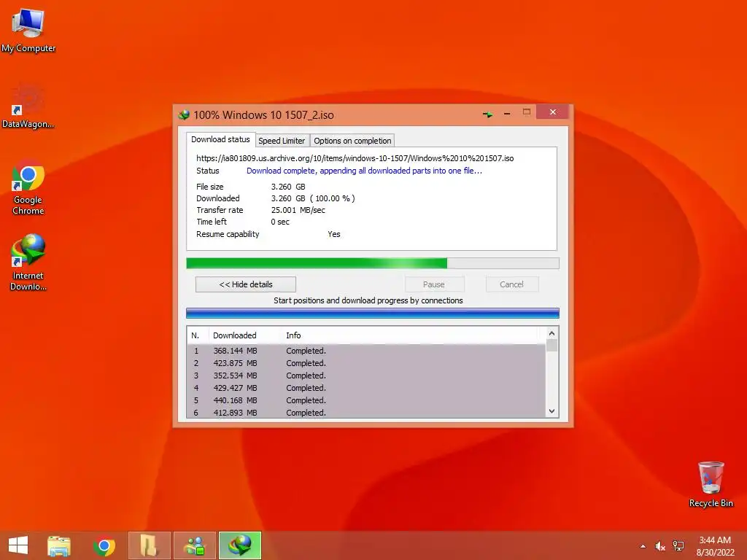Image resolution: width=747 pixels, height=560 pixels.
Task: Click the Resume capability Yes value
Action: pos(334,234)
